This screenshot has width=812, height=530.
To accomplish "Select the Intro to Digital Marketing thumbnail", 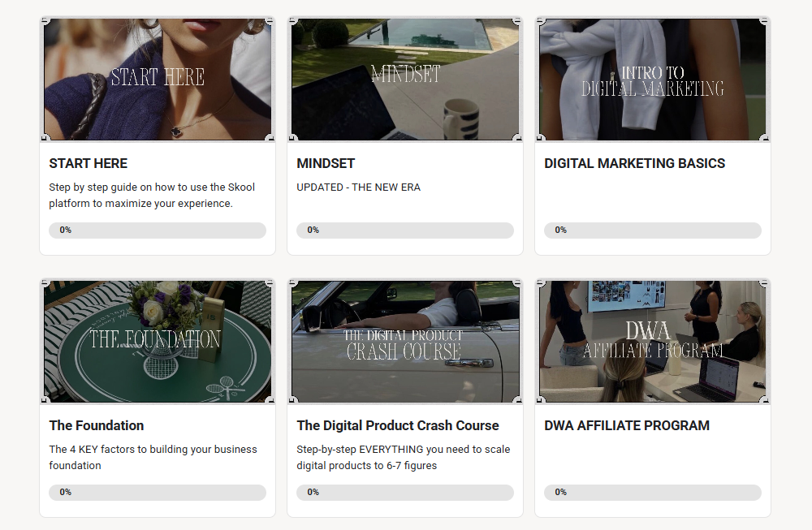I will 652,80.
